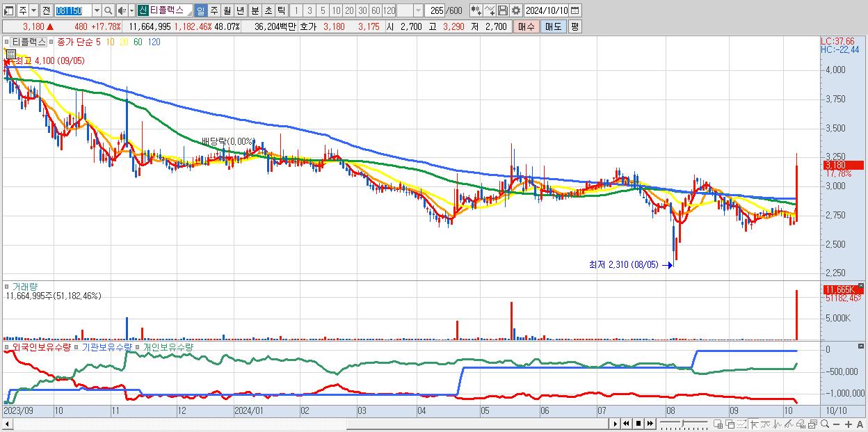Select the 일 (daily) period toggle
This screenshot has height=432, width=868.
(x=201, y=10)
